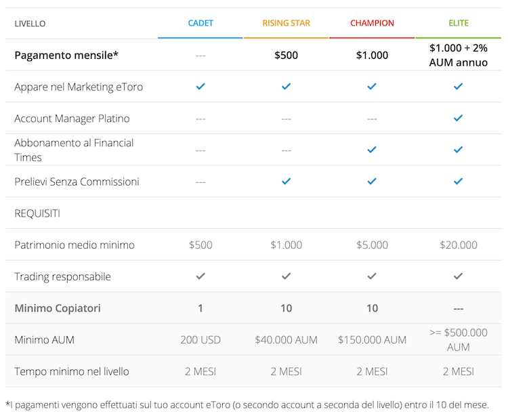Click the $1.000 Champion monthly payment

pos(372,55)
